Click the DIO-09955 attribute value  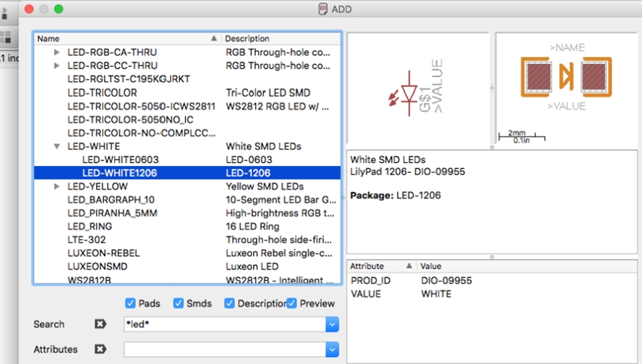446,280
